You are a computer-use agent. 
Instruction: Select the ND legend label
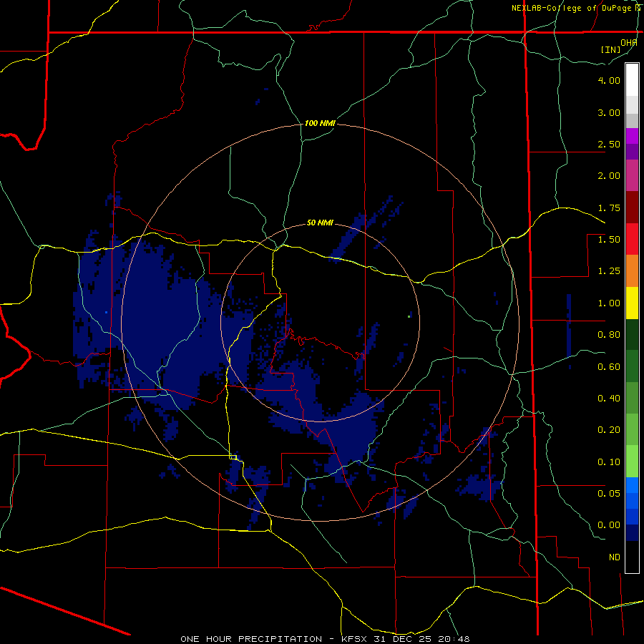click(x=615, y=557)
